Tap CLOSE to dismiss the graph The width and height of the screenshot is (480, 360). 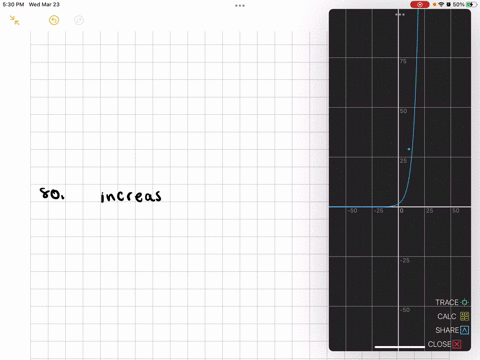point(444,344)
